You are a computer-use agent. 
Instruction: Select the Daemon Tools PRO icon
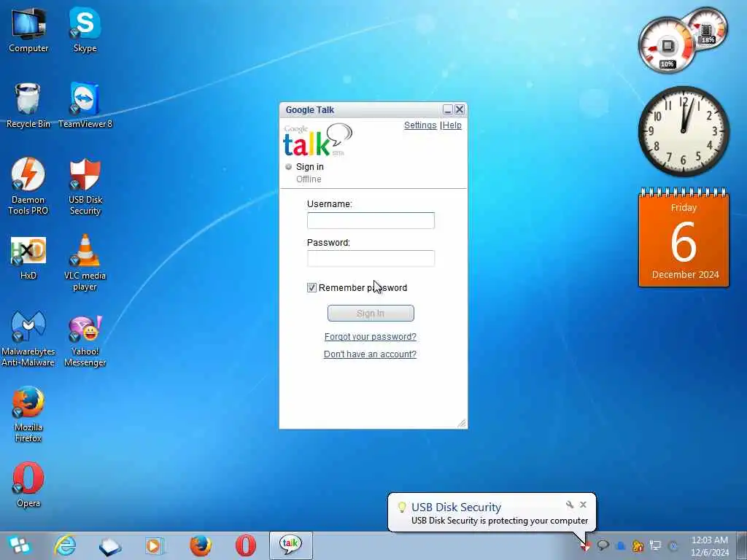point(28,186)
